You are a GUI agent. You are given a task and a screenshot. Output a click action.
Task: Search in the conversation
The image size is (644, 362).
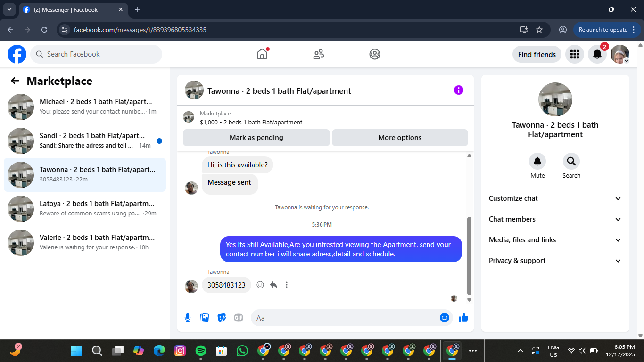pyautogui.click(x=571, y=162)
